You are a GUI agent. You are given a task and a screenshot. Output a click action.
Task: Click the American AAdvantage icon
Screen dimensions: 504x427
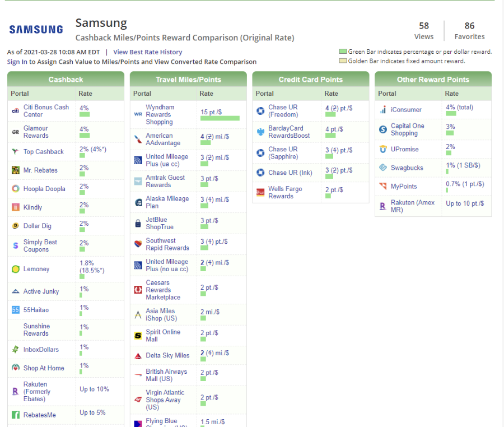(138, 139)
